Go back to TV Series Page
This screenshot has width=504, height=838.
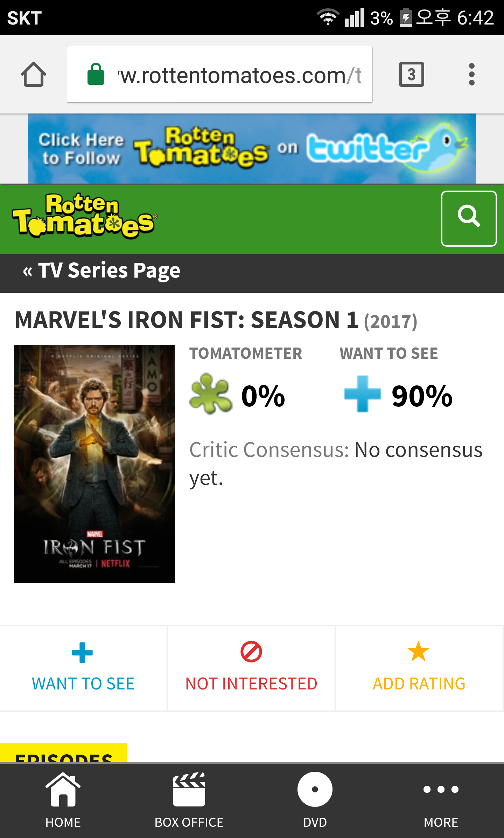pyautogui.click(x=101, y=271)
